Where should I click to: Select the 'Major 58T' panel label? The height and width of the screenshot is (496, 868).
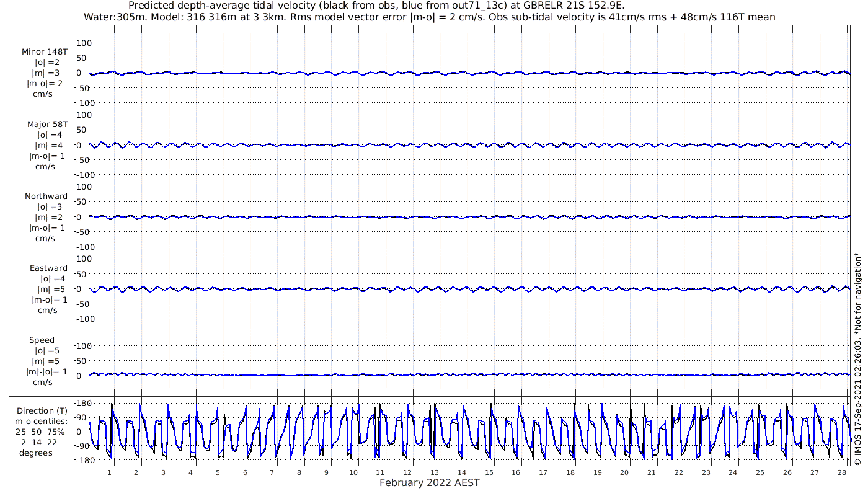click(x=47, y=124)
